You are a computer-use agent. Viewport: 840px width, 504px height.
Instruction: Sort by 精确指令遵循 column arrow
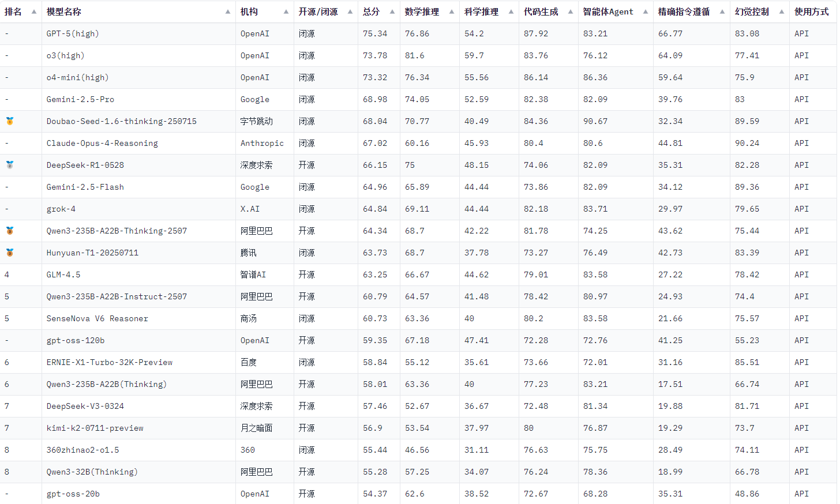pos(722,12)
